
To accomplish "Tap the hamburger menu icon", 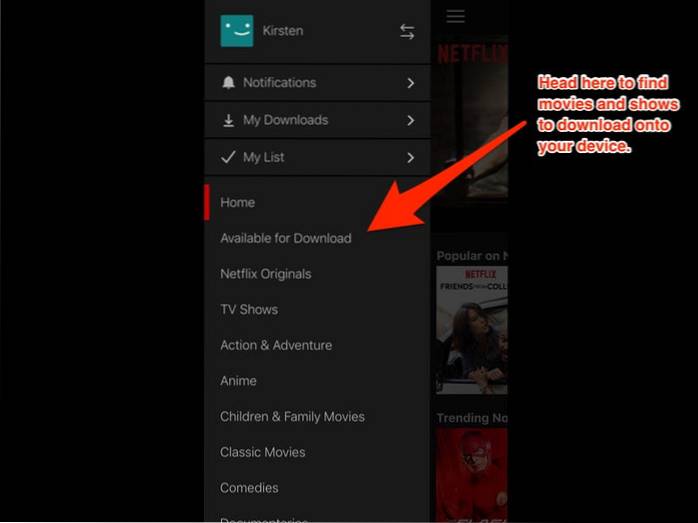I will pos(456,16).
